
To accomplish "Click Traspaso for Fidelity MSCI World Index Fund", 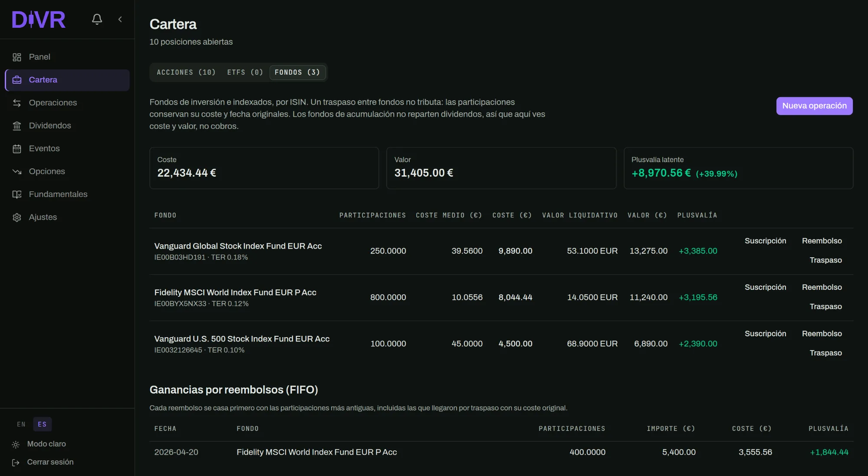I will pos(825,307).
